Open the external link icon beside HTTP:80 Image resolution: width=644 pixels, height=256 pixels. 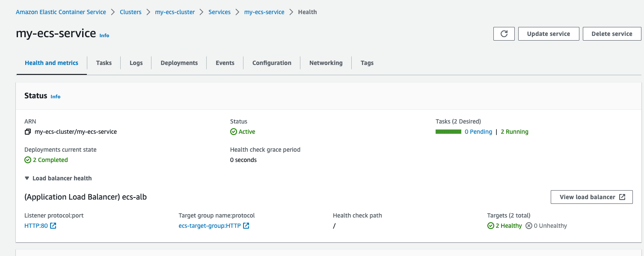click(x=53, y=225)
